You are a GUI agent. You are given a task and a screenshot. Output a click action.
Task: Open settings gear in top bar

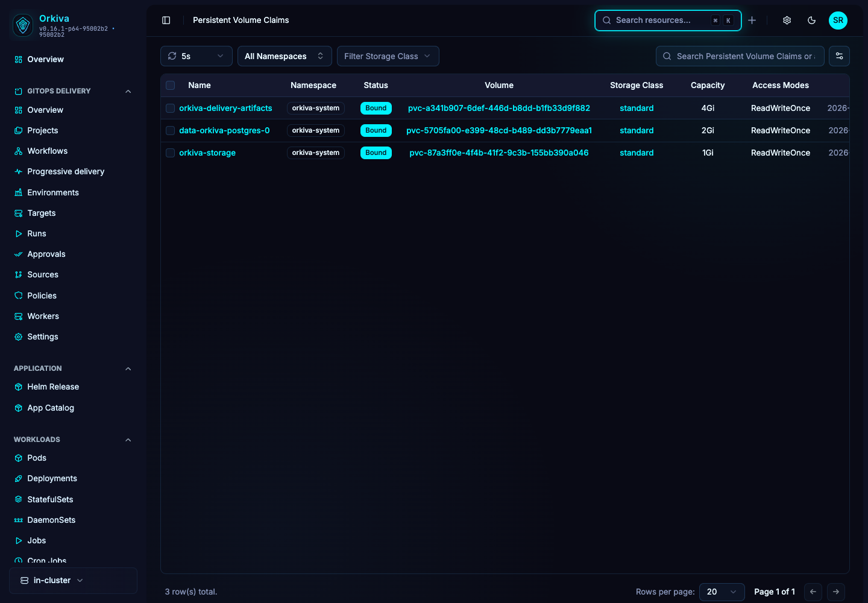787,20
